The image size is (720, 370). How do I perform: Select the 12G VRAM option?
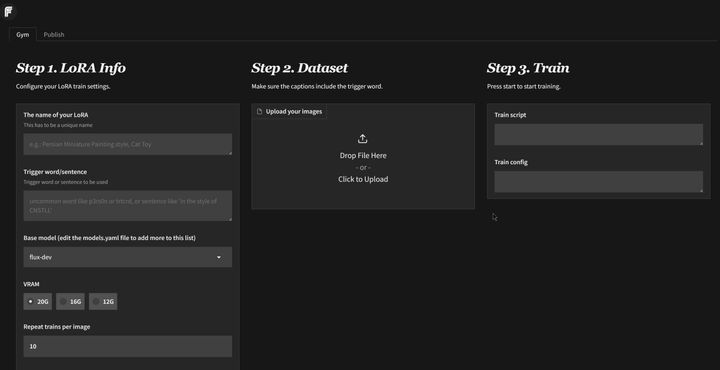[x=103, y=302]
